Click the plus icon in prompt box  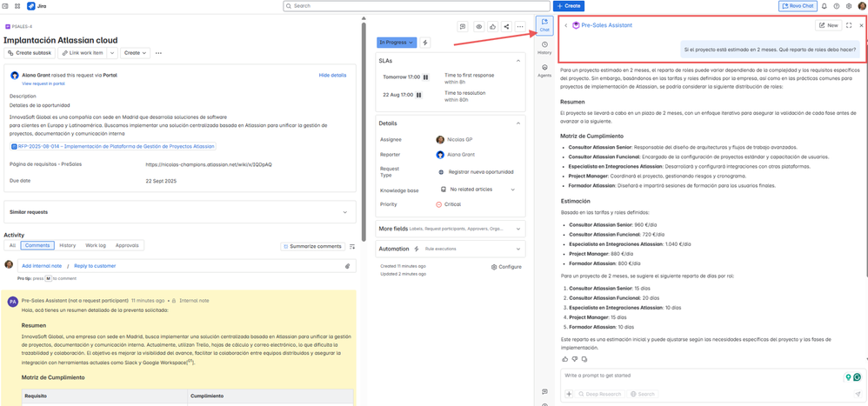click(x=569, y=395)
